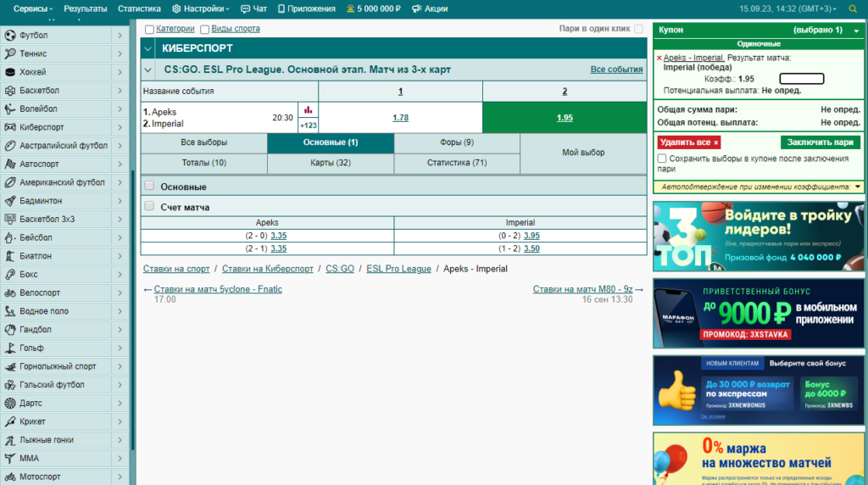Click the Гандбол icon
The height and width of the screenshot is (485, 868).
pyautogui.click(x=10, y=330)
